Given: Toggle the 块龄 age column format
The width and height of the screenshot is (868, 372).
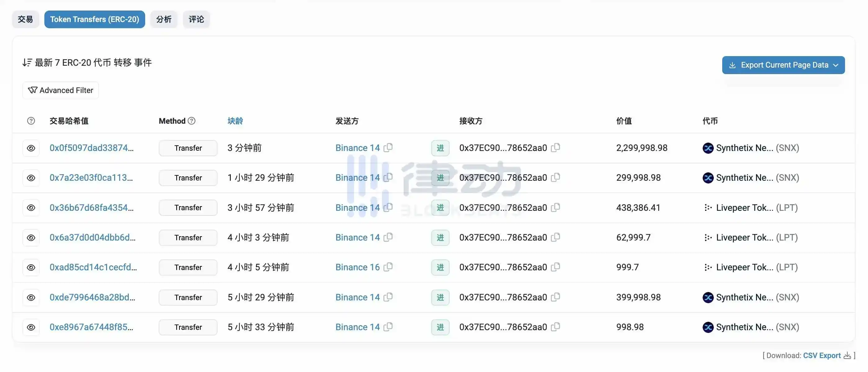Looking at the screenshot, I should [x=235, y=121].
